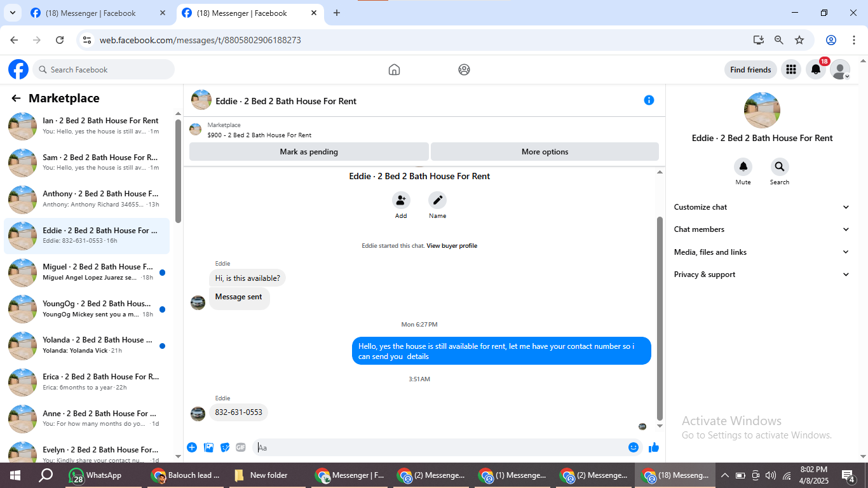The image size is (868, 488).
Task: Open the Facebook menu grid icon
Action: (790, 70)
